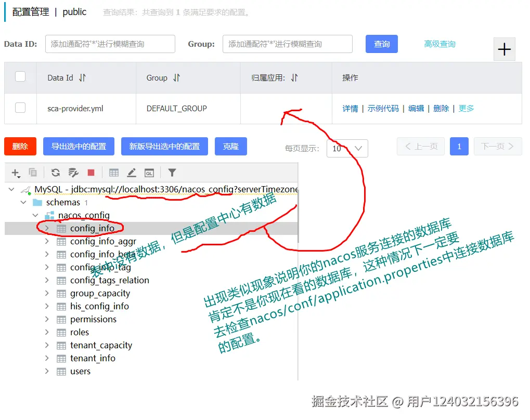This screenshot has height=420, width=530.
Task: Expand the config_info table node
Action: tap(46, 228)
